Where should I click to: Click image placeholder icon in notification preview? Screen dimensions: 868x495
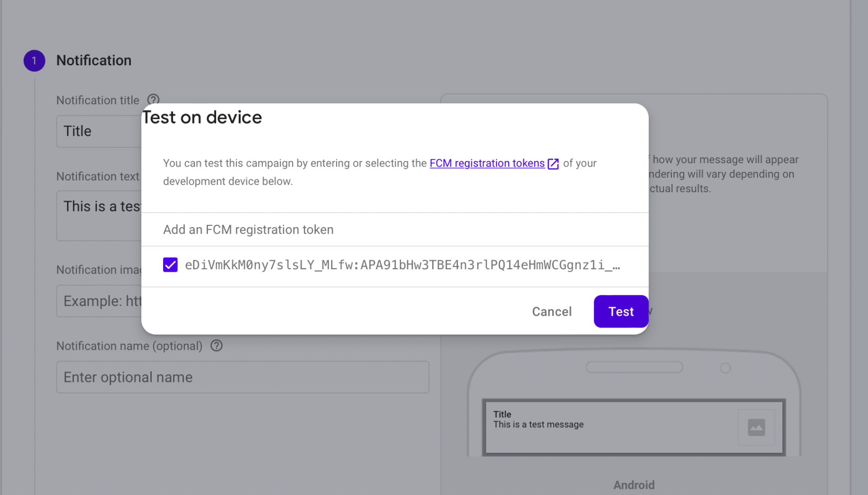click(x=756, y=427)
